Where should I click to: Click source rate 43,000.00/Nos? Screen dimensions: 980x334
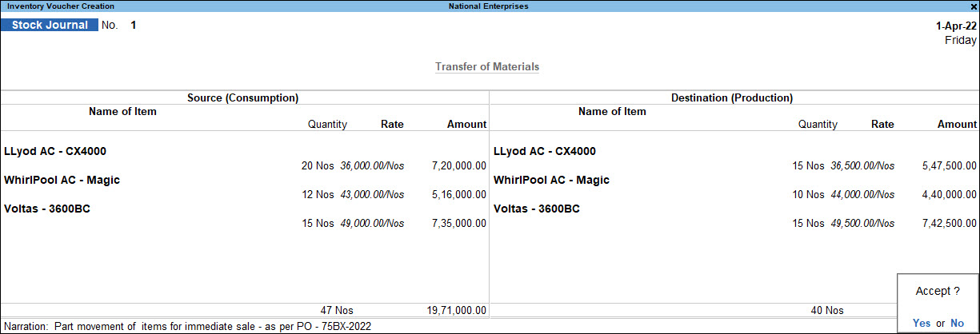(x=372, y=194)
